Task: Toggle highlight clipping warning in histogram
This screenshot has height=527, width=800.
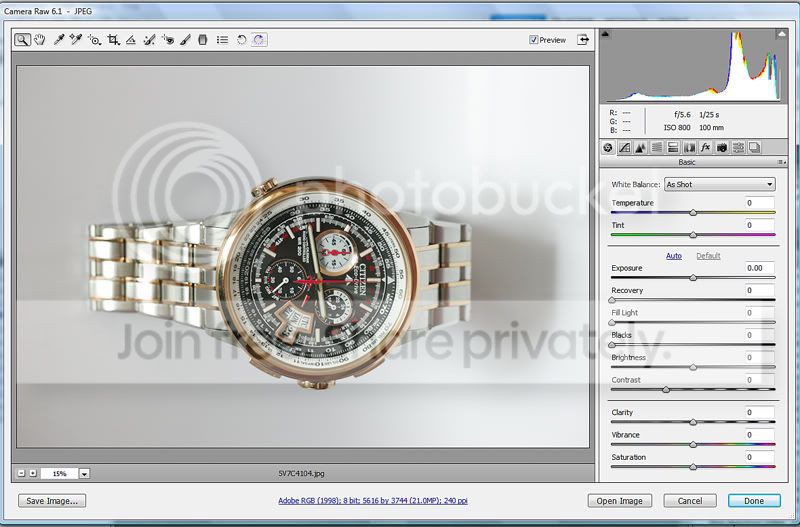Action: pos(780,35)
